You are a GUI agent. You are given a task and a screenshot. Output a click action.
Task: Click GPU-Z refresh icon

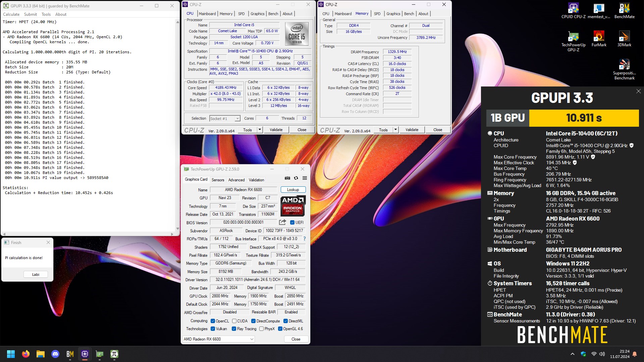pyautogui.click(x=296, y=178)
